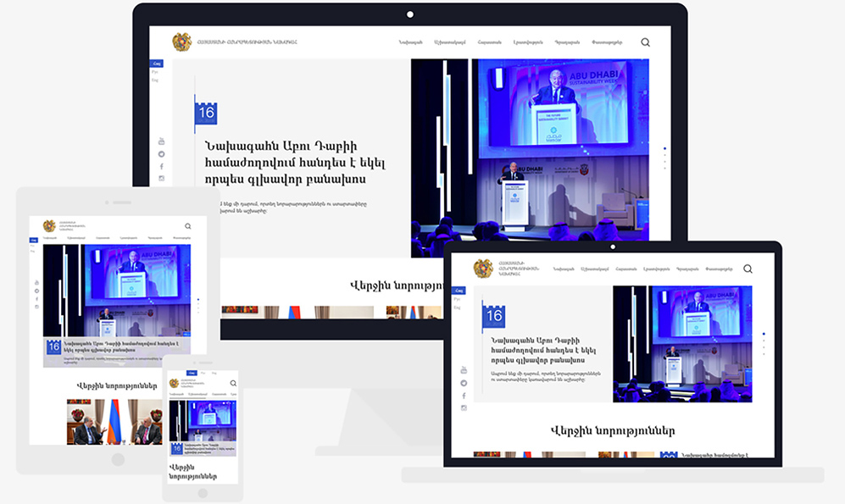Select first active slider dot on laptop
845x504 pixels.
coord(764,334)
